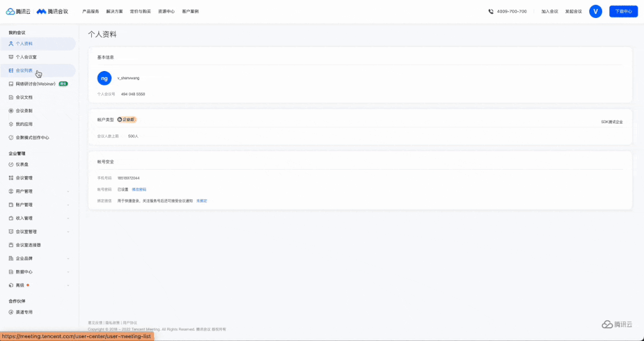
Task: Click the 下载中心 button
Action: [623, 11]
